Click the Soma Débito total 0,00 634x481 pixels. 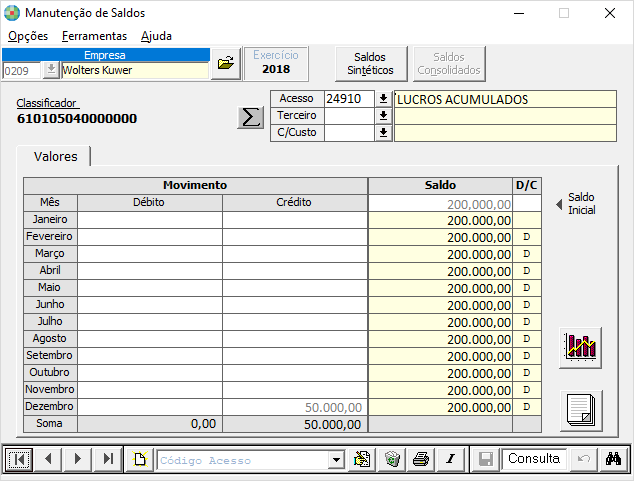tap(150, 424)
